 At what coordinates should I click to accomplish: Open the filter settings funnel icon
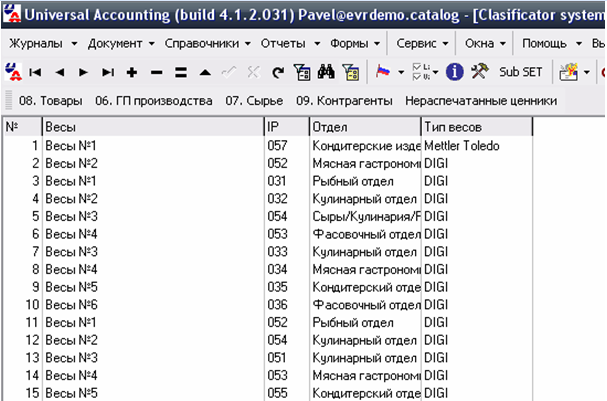pyautogui.click(x=302, y=72)
